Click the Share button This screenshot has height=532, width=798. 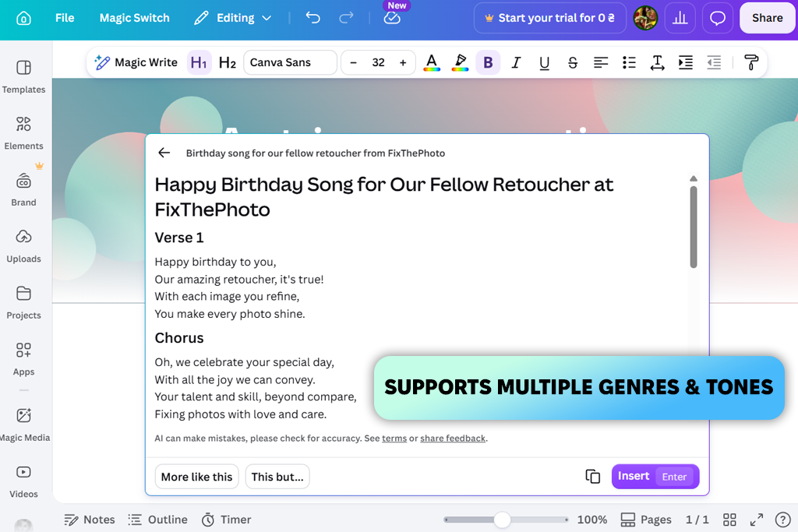point(767,18)
